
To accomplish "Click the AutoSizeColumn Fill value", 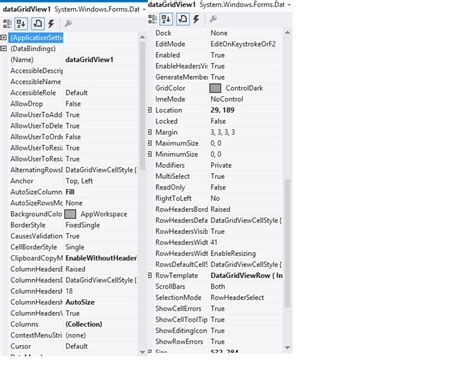I will coord(70,192).
